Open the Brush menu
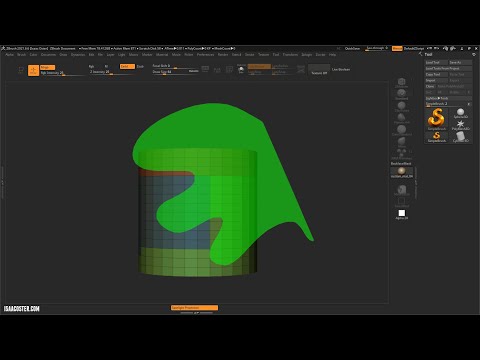Viewport: 480px width, 360px height. [22, 54]
